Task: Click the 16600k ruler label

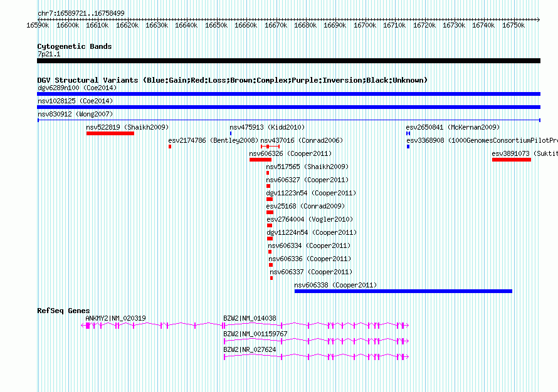Action: coord(68,25)
